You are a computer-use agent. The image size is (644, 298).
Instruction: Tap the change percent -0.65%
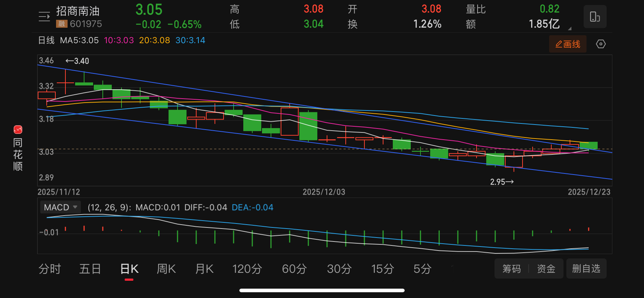[x=184, y=24]
